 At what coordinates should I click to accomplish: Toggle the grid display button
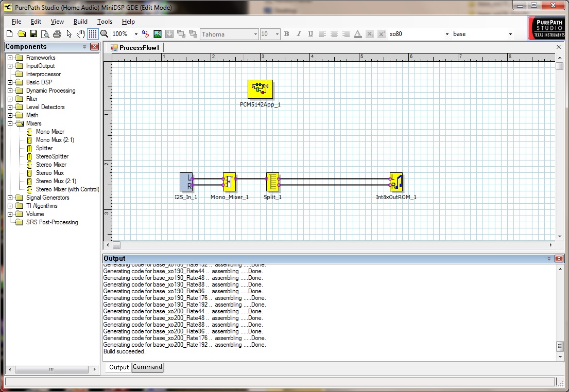click(x=93, y=34)
